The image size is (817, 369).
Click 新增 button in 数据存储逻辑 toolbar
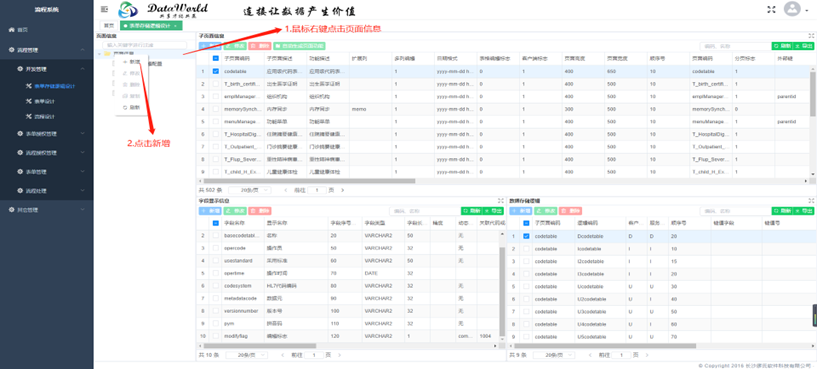520,211
